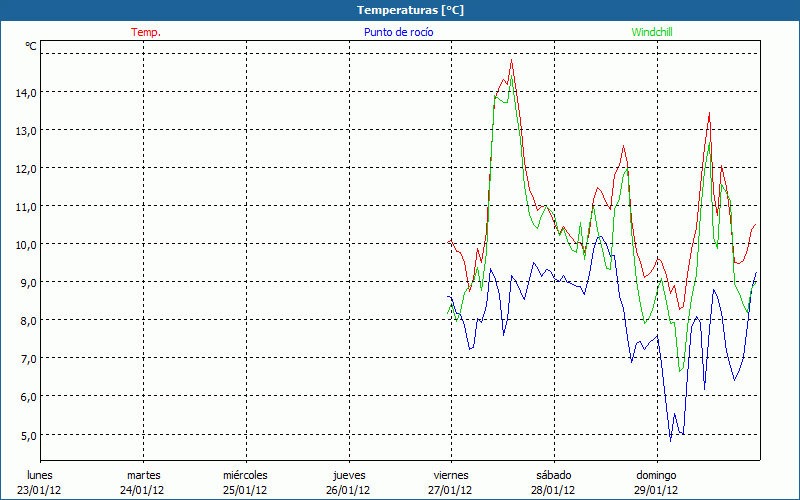Click the highest peak of the red temperature line
The image size is (800, 500).
pyautogui.click(x=512, y=61)
